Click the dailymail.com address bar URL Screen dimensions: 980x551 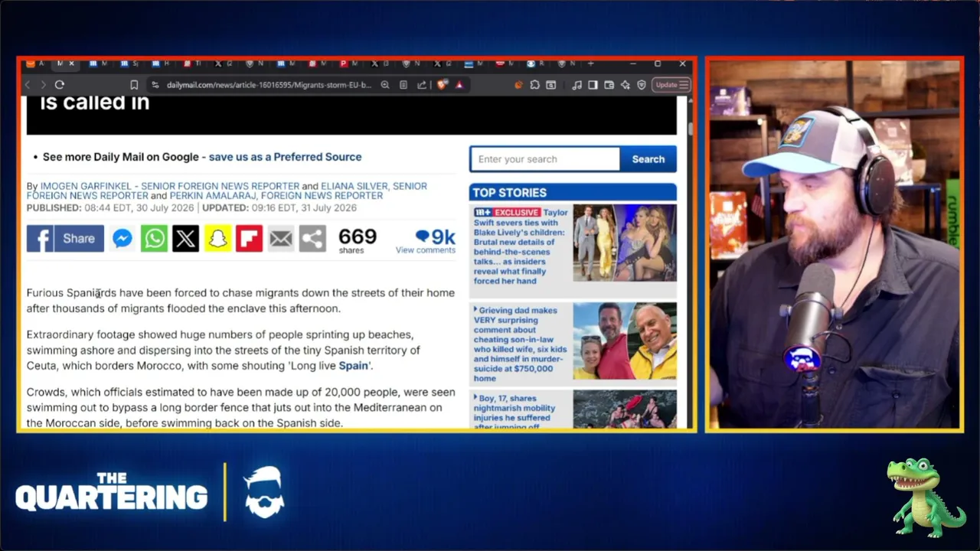269,85
